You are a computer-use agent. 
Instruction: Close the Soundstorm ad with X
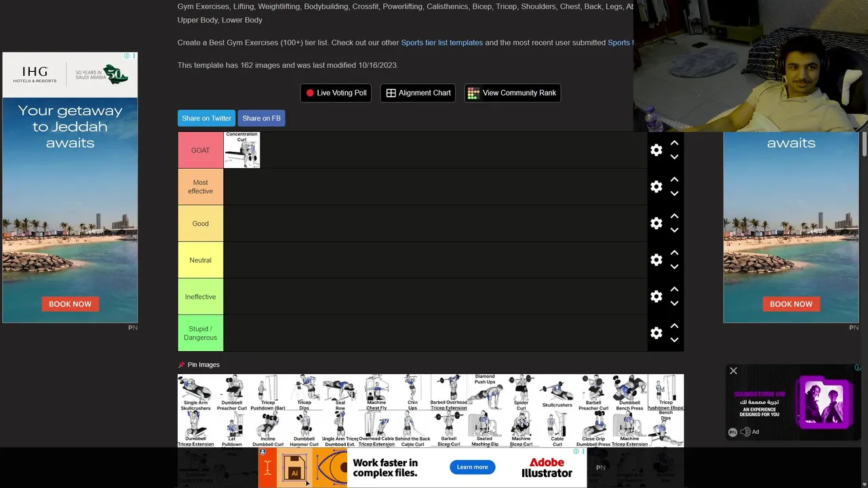pos(733,371)
